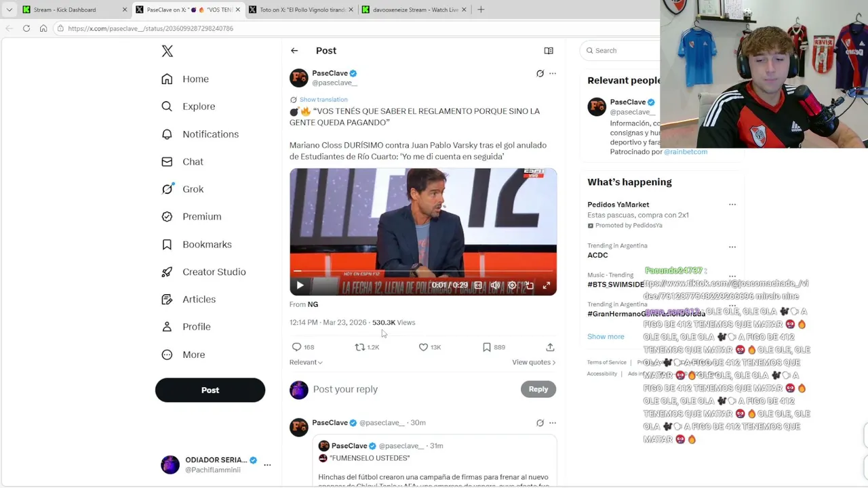Close the Stream - Kick Dashboard tab
The height and width of the screenshot is (488, 868).
click(x=125, y=9)
